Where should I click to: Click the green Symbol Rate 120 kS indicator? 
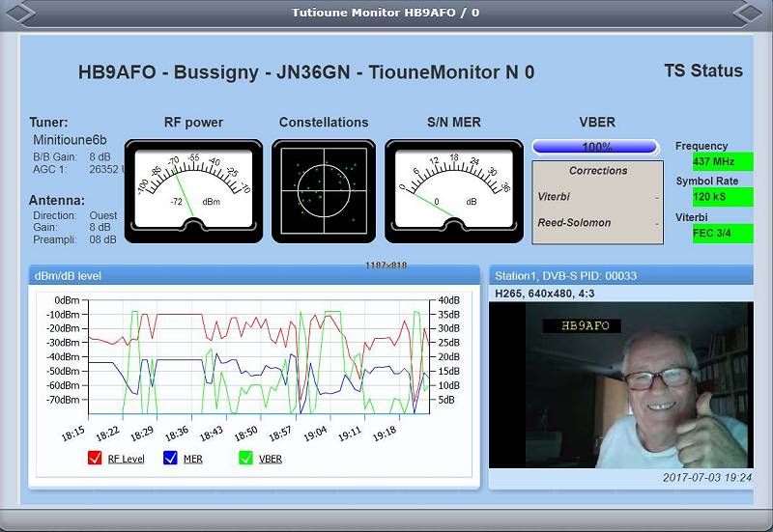tap(722, 197)
